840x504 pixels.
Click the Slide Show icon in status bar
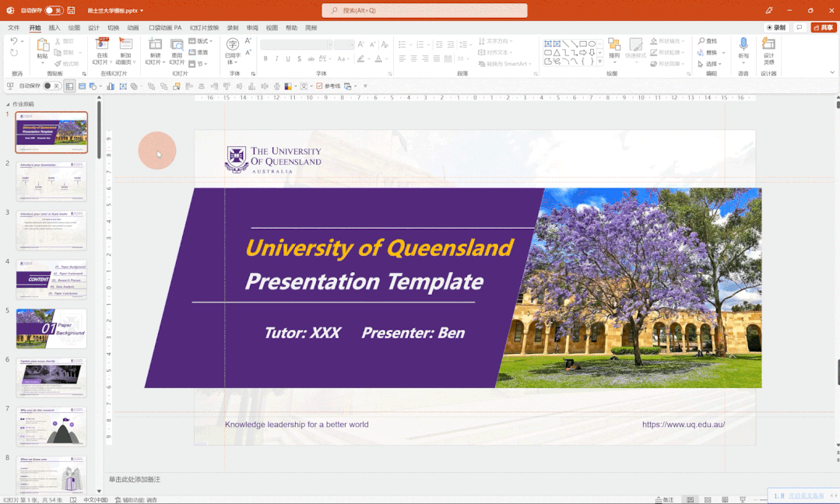click(743, 499)
